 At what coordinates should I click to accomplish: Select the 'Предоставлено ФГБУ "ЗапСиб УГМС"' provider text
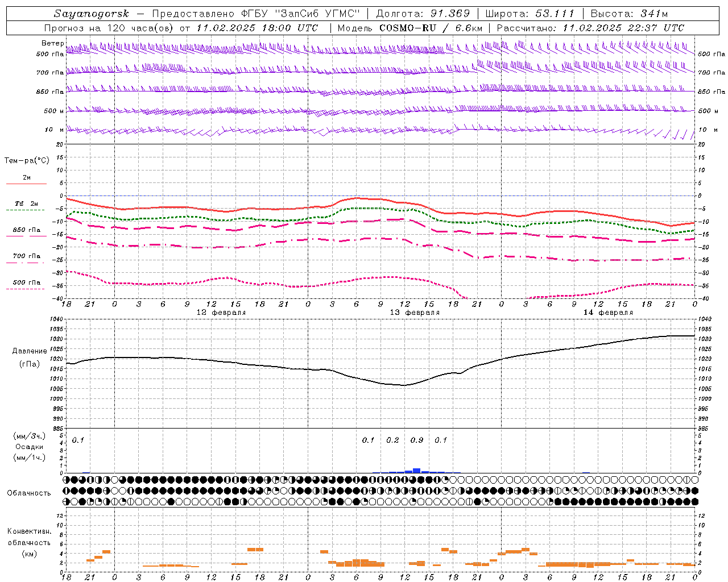pos(256,14)
